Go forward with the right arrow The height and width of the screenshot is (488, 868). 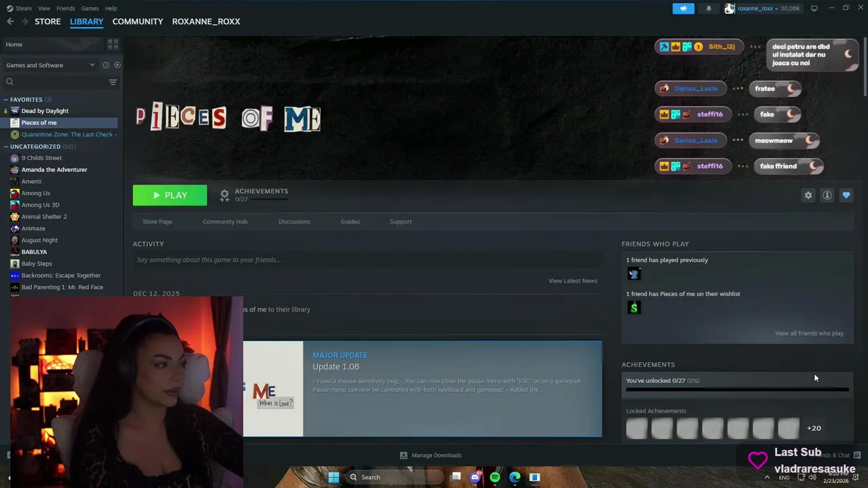[24, 22]
